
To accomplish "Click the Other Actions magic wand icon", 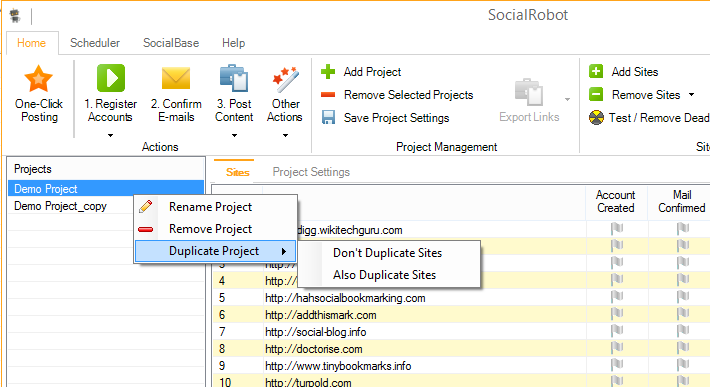I will (285, 79).
